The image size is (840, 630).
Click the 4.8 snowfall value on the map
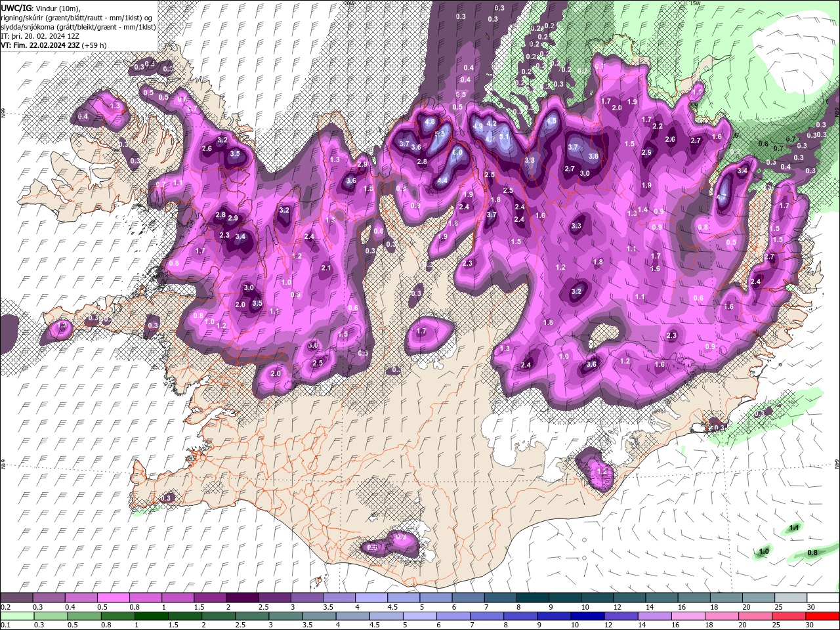click(x=430, y=122)
